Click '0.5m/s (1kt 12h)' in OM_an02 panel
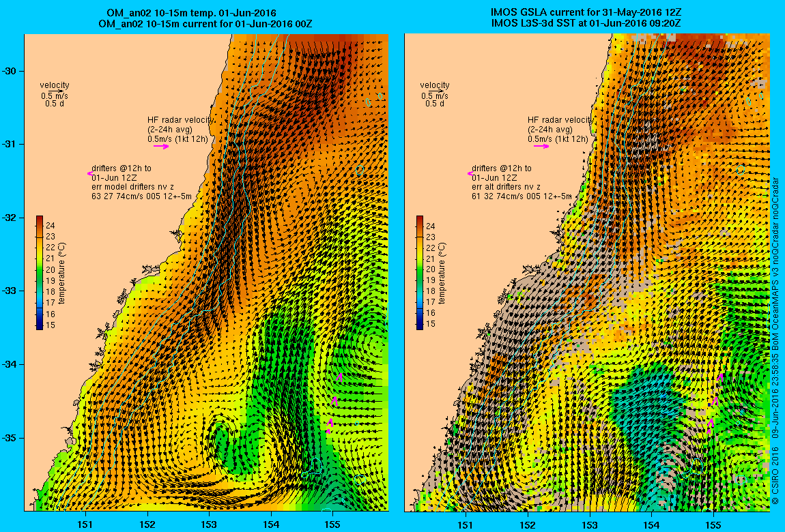This screenshot has height=532, width=785. click(x=177, y=139)
